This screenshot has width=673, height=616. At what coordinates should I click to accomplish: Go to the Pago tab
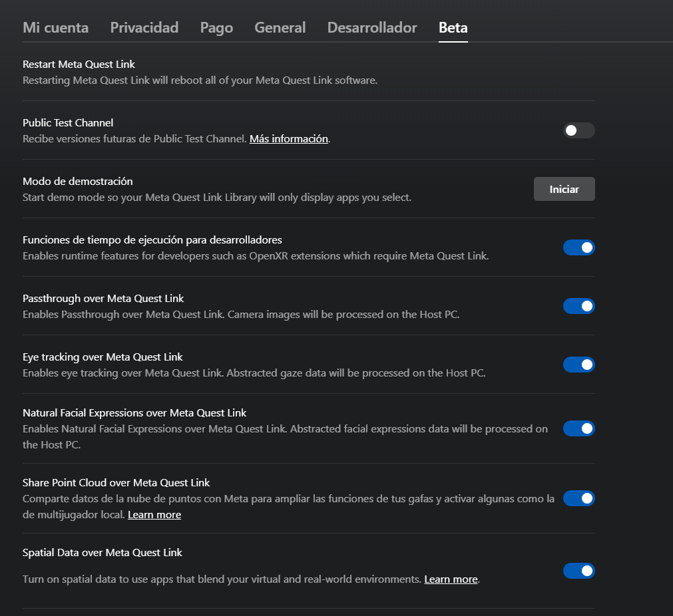[x=216, y=28]
